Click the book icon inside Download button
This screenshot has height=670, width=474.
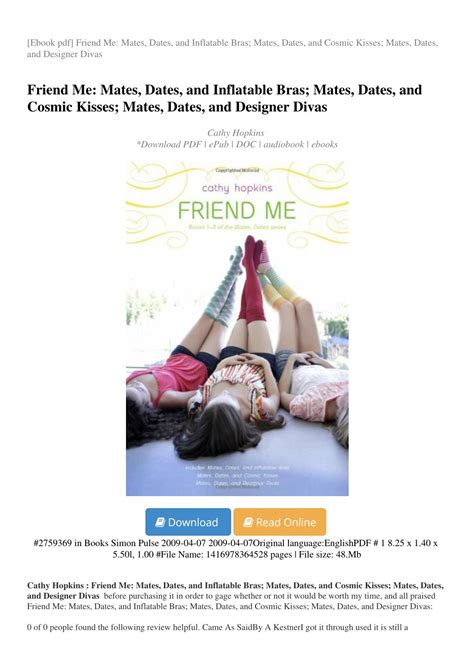(x=160, y=522)
